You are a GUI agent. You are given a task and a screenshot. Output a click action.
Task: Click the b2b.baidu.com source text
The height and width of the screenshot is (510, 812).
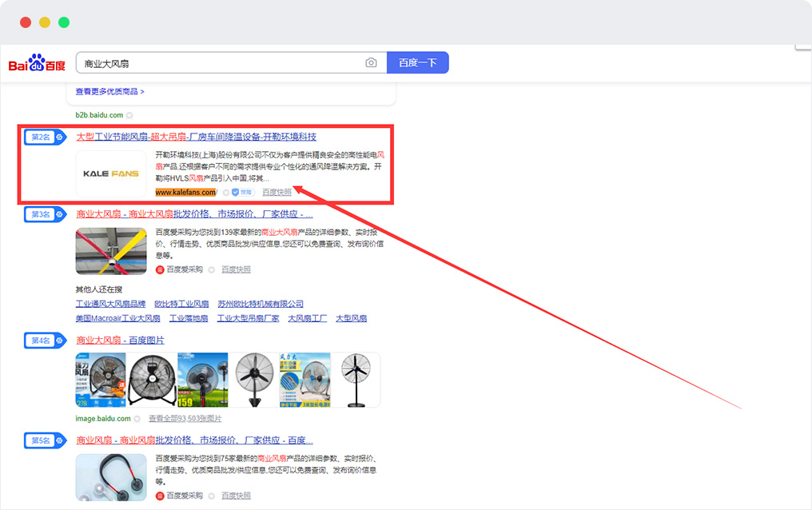click(99, 115)
